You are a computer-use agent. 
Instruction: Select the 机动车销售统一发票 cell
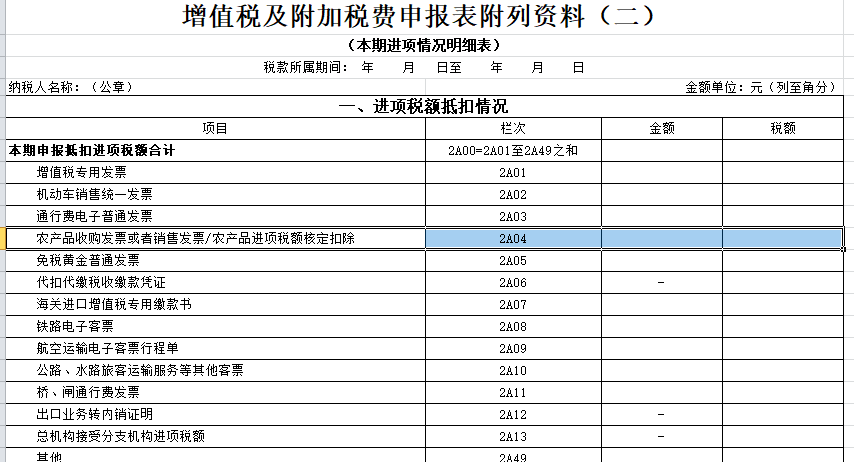pos(215,194)
